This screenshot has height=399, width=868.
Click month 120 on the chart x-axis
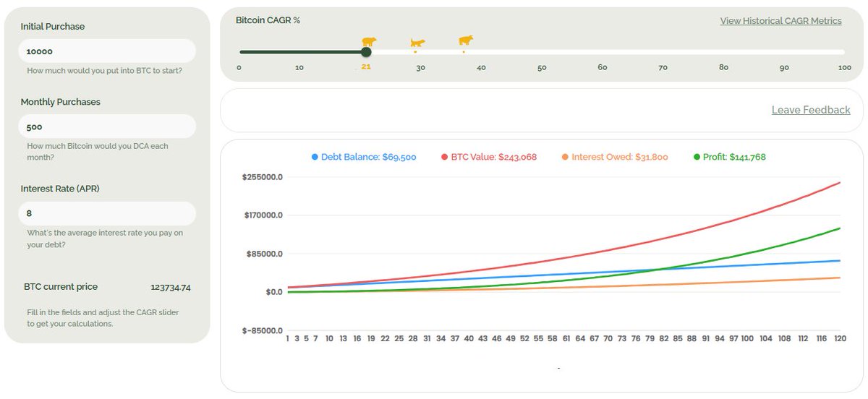pos(840,338)
